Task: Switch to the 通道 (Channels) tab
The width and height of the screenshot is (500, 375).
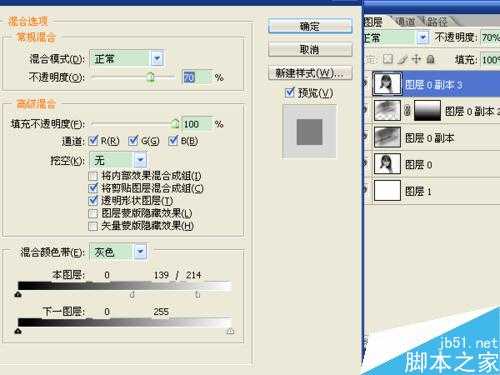Action: click(406, 22)
